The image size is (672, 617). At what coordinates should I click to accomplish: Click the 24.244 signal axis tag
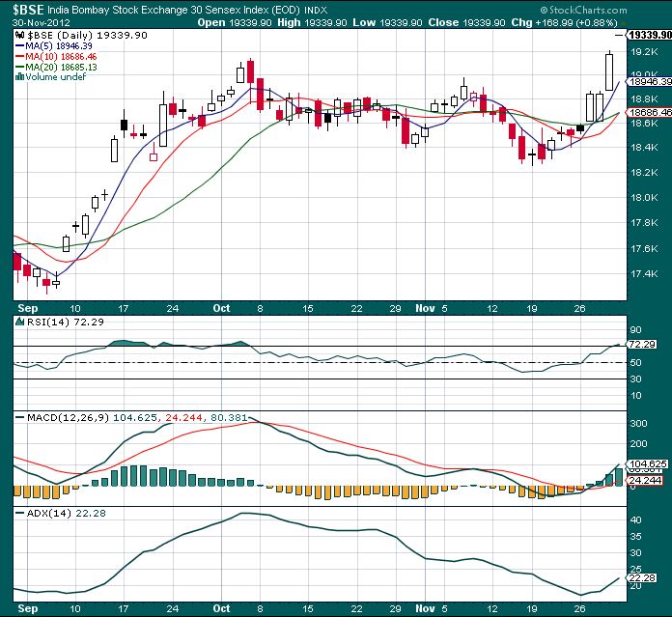645,480
